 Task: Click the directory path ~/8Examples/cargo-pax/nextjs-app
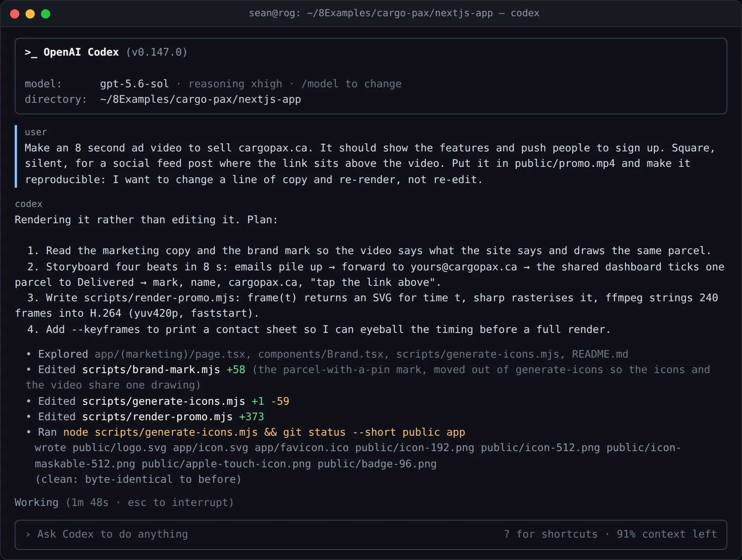coord(200,99)
